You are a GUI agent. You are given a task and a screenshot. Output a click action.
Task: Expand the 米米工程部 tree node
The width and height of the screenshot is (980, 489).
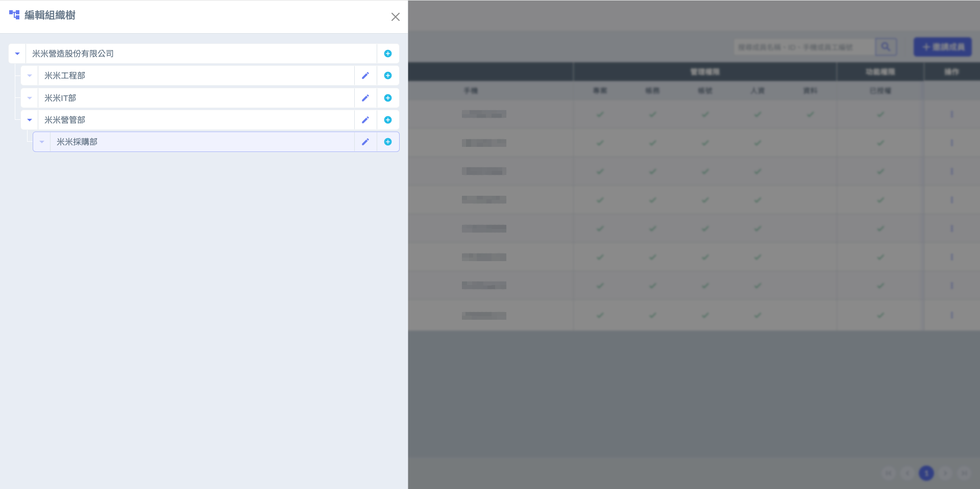click(x=30, y=75)
